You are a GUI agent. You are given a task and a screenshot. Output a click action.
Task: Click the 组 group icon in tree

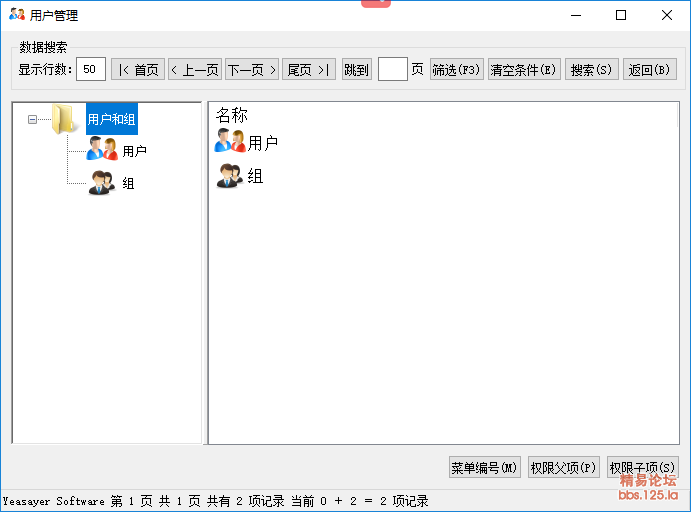coord(102,182)
